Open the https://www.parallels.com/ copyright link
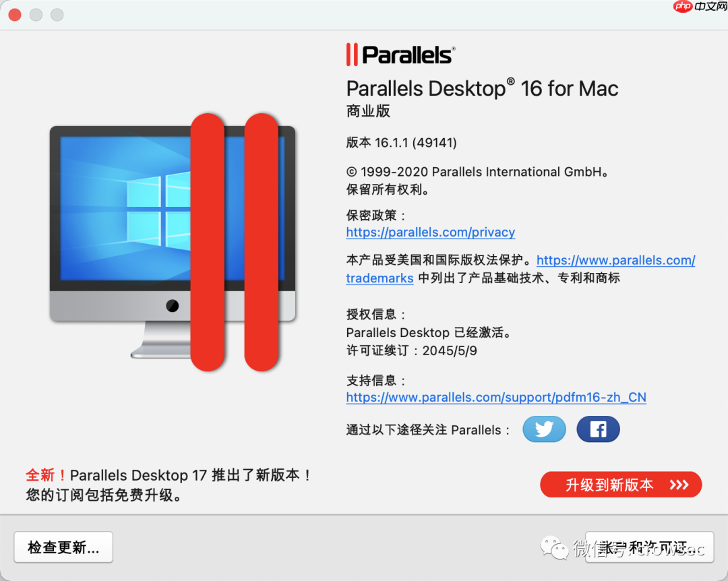 [x=615, y=260]
